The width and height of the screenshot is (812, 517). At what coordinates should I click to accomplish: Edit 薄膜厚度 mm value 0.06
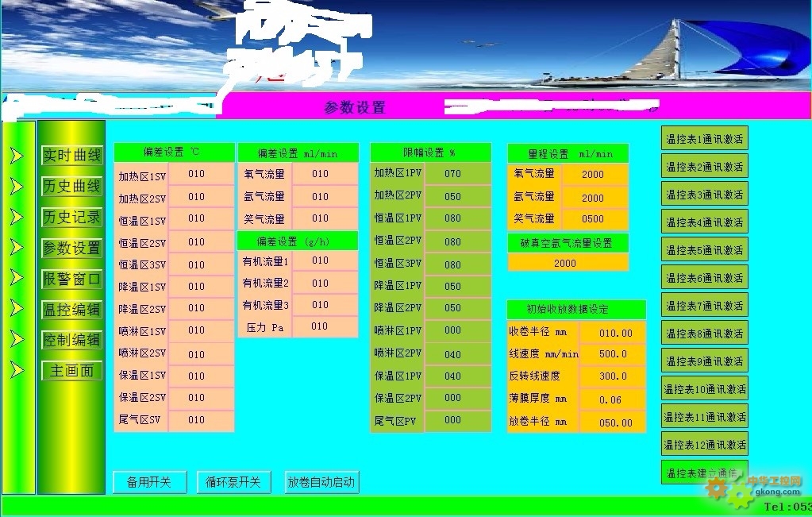612,399
